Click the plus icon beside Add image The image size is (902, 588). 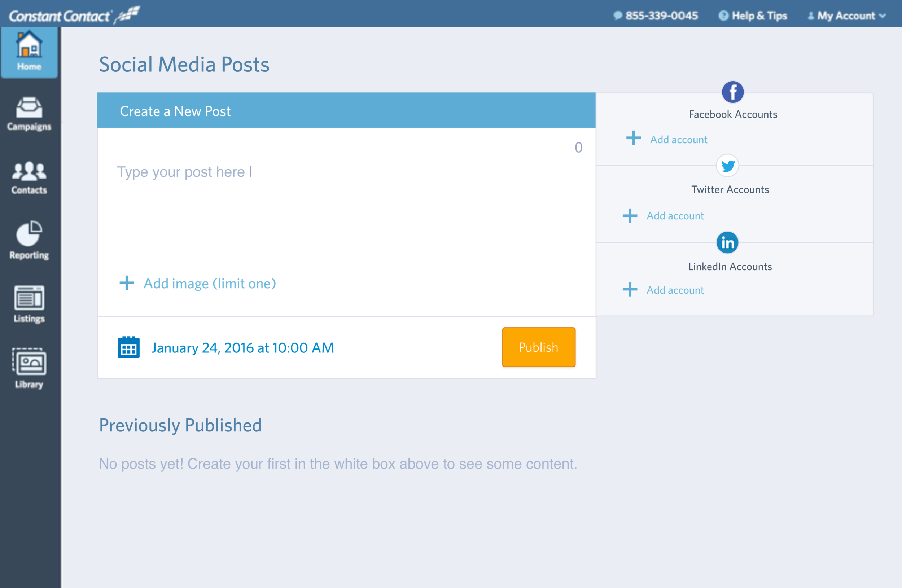[x=127, y=283]
